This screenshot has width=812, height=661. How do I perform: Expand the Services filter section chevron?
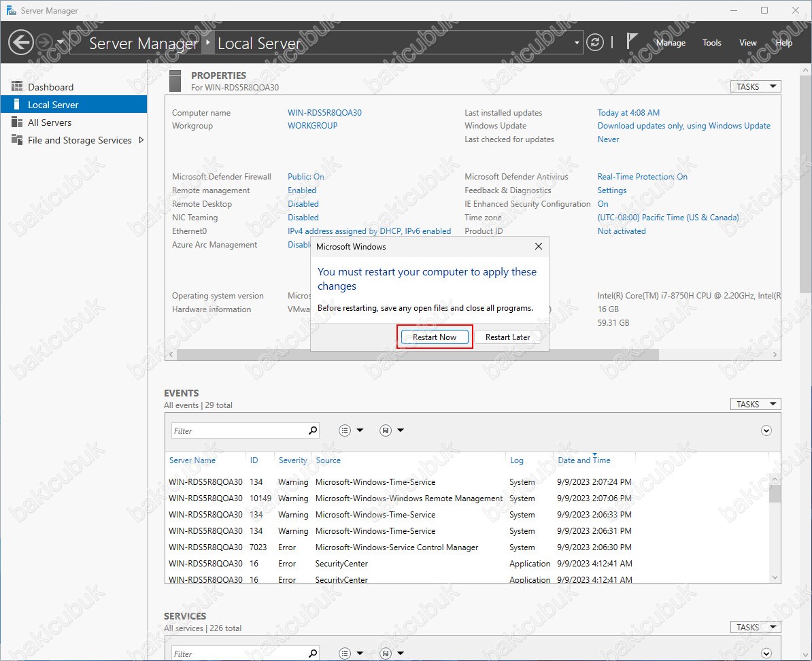[x=766, y=654]
